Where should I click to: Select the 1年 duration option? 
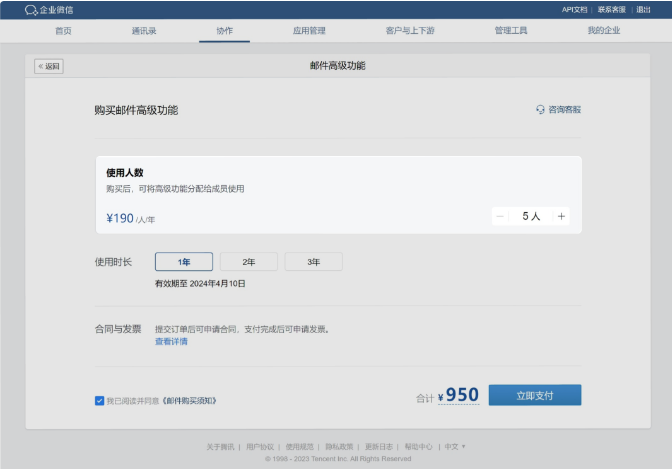184,262
